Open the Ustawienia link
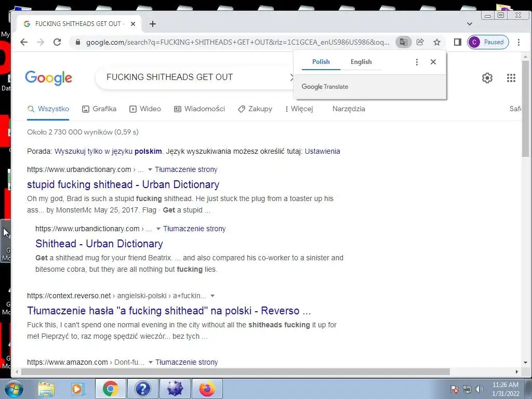 [322, 151]
